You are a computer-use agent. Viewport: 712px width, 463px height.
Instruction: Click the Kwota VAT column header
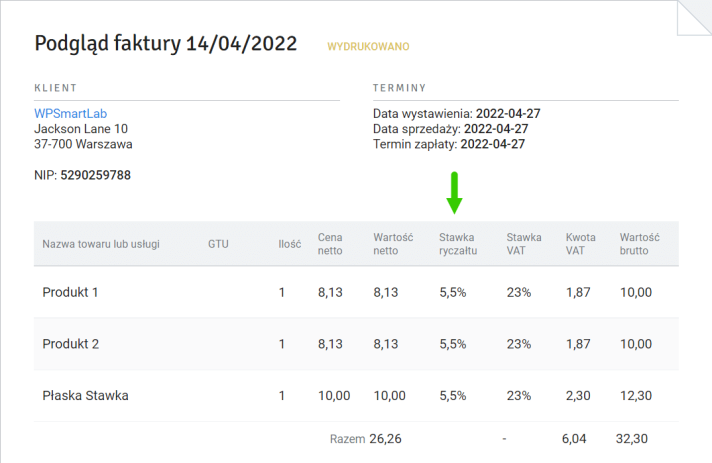tap(580, 244)
